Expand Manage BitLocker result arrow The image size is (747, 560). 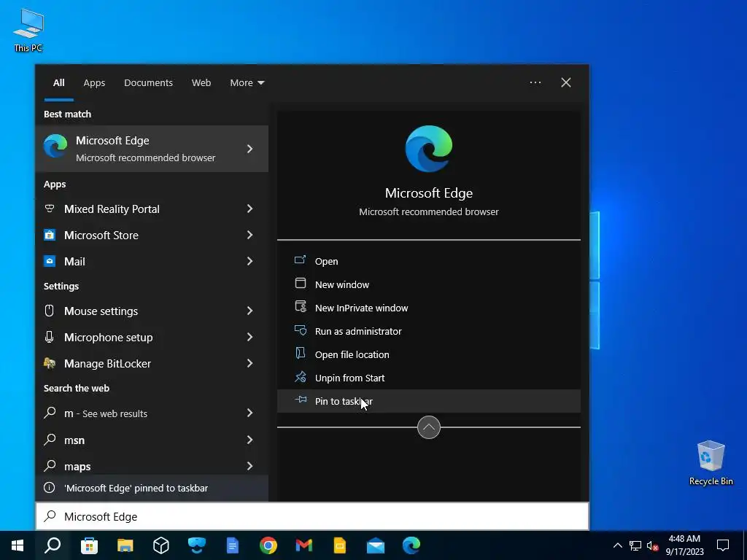[x=249, y=363]
